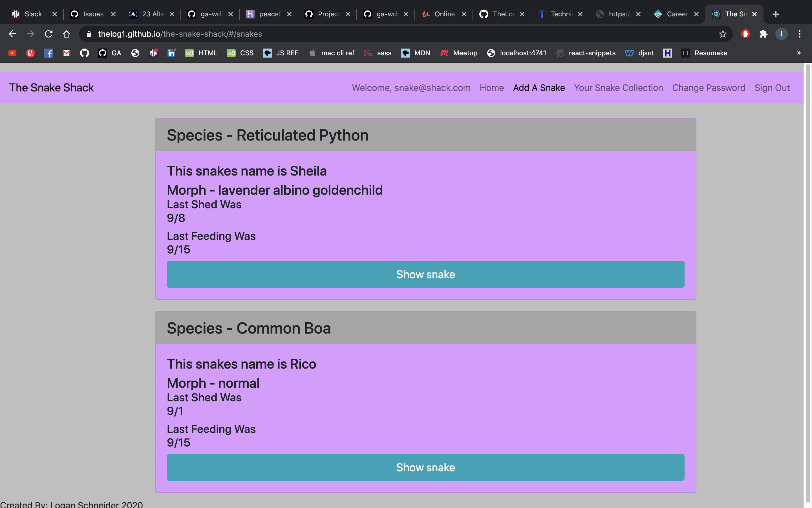
Task: Go to browser home icon
Action: coord(67,34)
